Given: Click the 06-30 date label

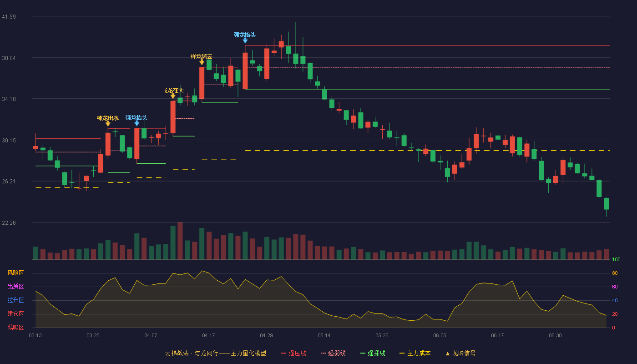Looking at the screenshot, I should [555, 335].
